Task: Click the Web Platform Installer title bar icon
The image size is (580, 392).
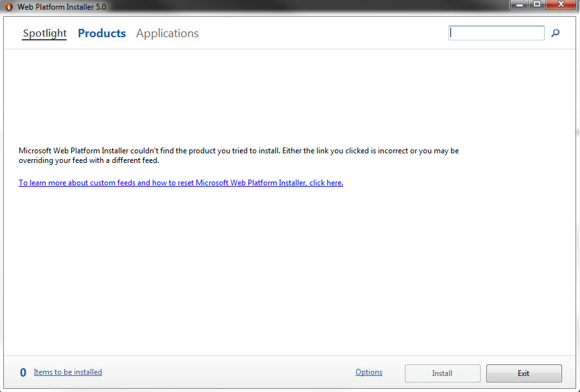Action: click(8, 6)
